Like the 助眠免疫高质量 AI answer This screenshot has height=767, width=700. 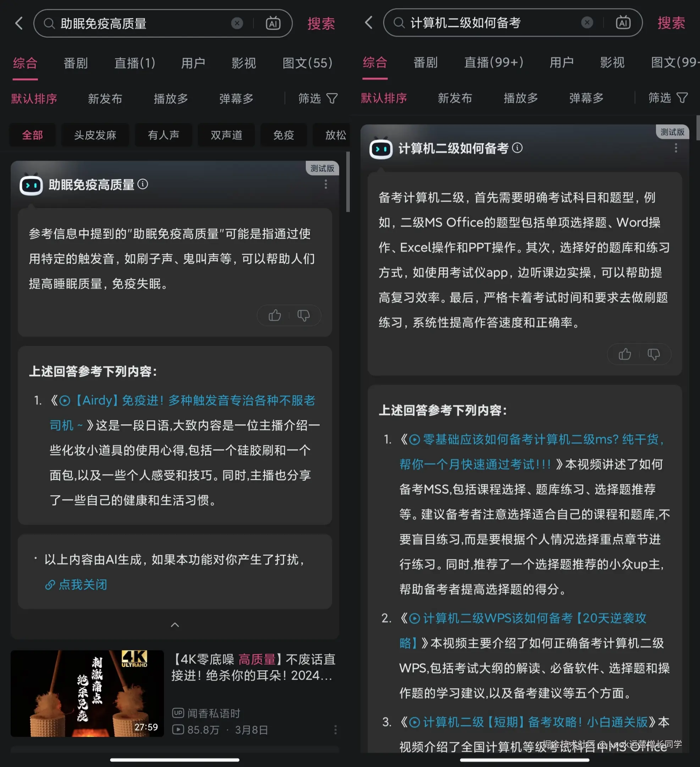click(275, 315)
